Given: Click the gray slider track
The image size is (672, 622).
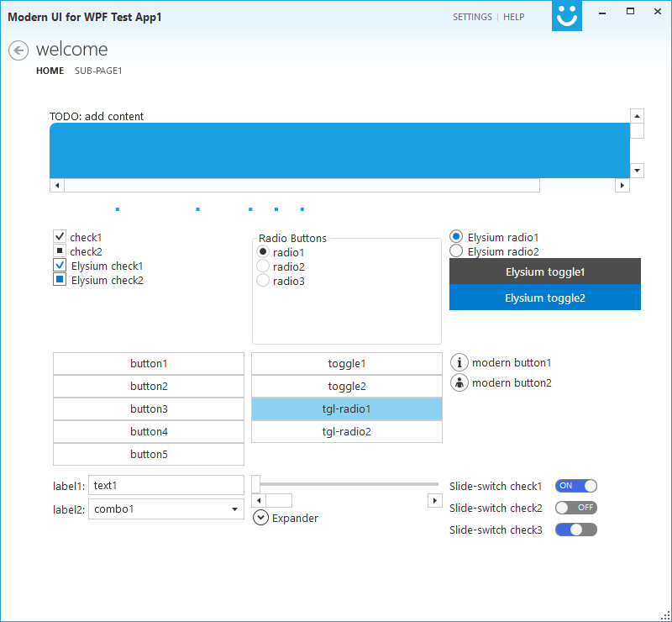Looking at the screenshot, I should (x=349, y=484).
